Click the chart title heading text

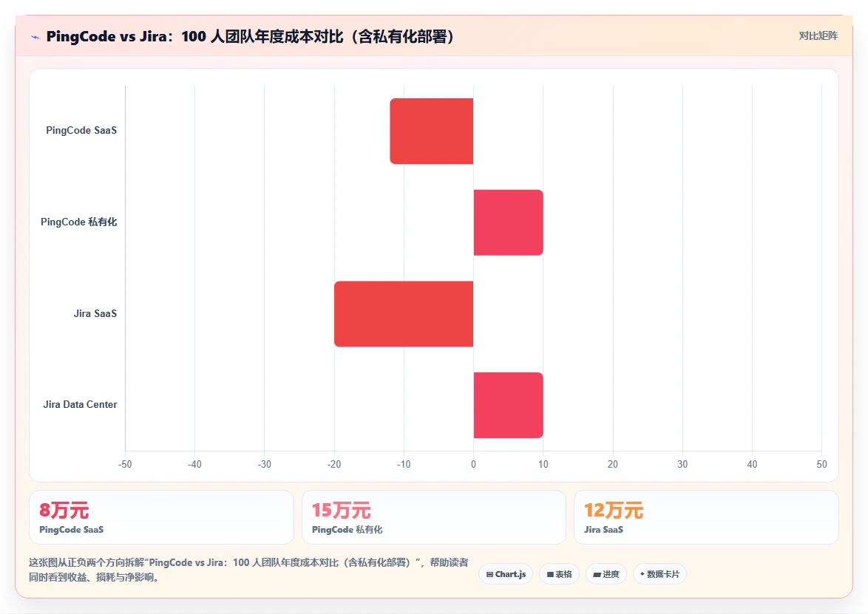250,36
